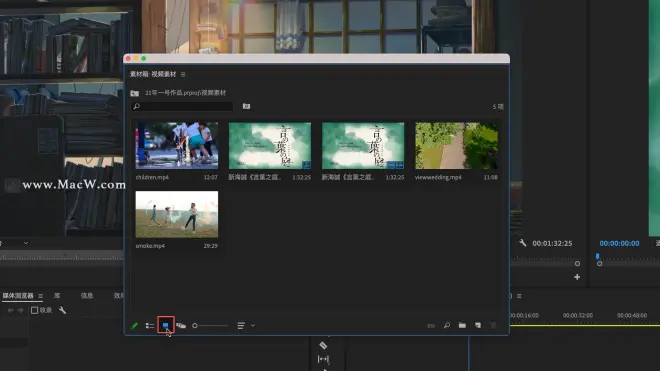Click the Find magnifier icon in bin footer
Image resolution: width=660 pixels, height=371 pixels.
click(x=447, y=326)
